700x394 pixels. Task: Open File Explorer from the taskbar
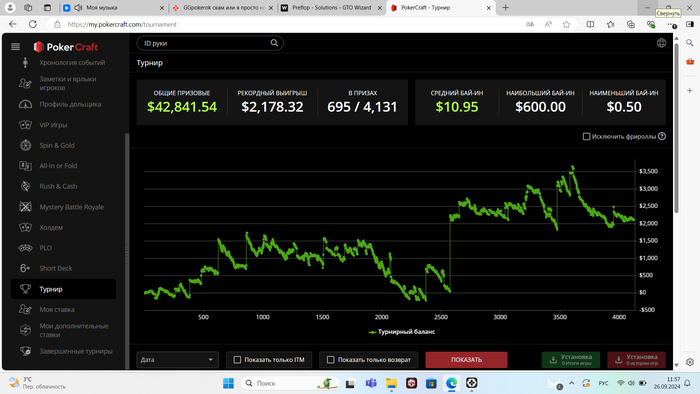391,383
